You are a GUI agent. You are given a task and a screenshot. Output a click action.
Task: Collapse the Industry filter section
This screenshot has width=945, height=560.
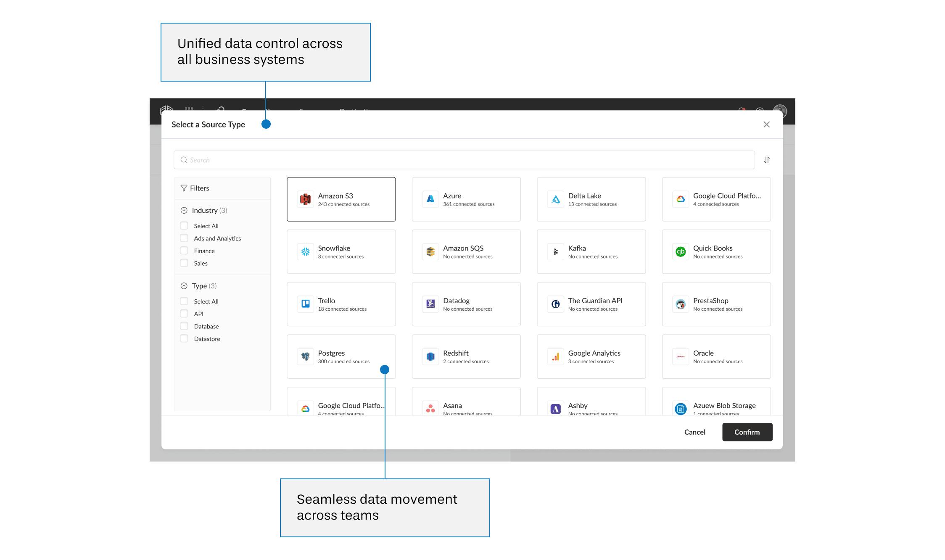click(x=184, y=210)
